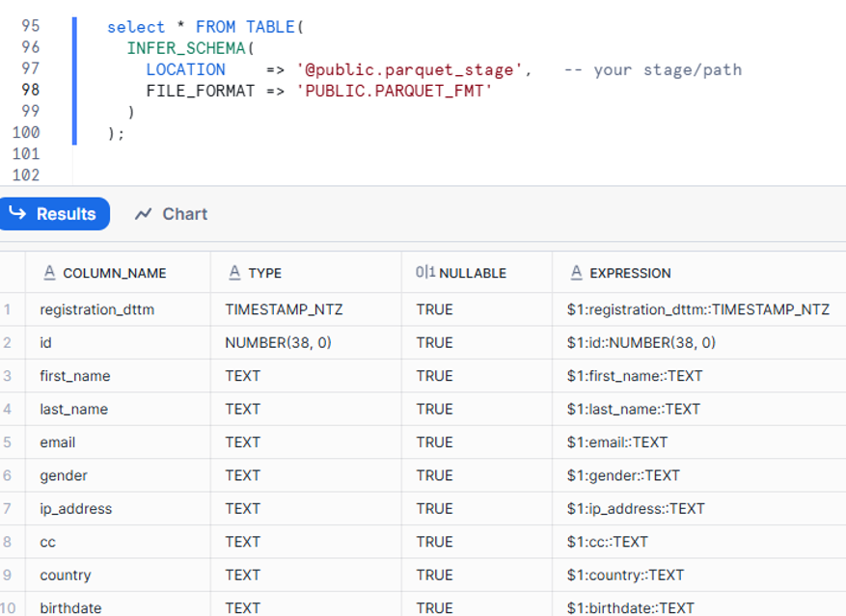The width and height of the screenshot is (846, 616).
Task: Click the boolean type icon beside NULLABLE
Action: click(424, 273)
